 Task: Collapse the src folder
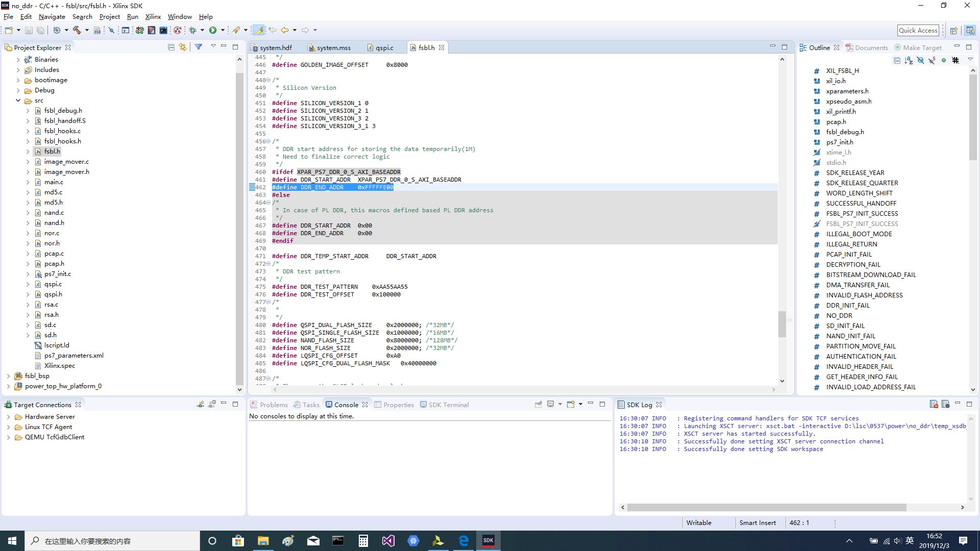(x=18, y=101)
